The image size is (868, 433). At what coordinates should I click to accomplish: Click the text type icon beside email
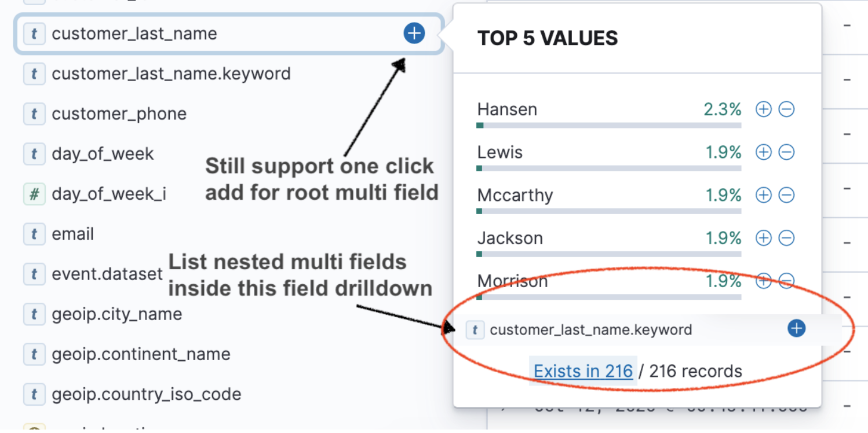(x=34, y=234)
